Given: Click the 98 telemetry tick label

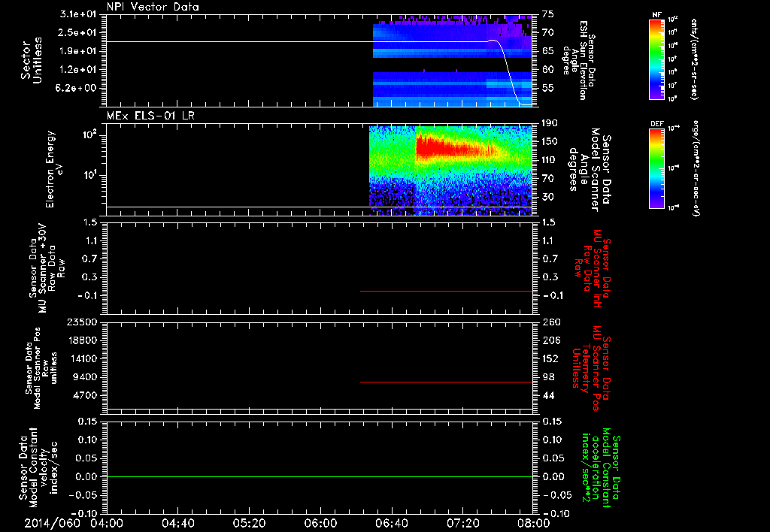Looking at the screenshot, I should [x=548, y=377].
